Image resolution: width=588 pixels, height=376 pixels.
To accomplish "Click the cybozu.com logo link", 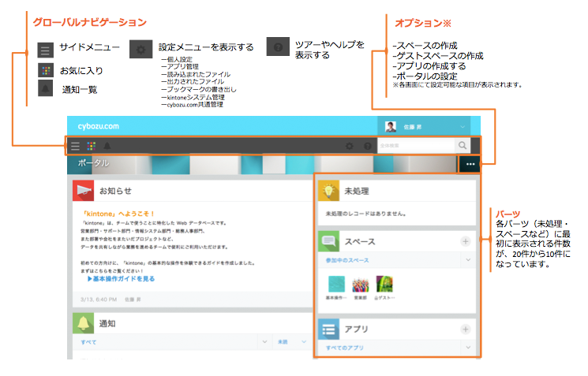I will click(x=96, y=126).
